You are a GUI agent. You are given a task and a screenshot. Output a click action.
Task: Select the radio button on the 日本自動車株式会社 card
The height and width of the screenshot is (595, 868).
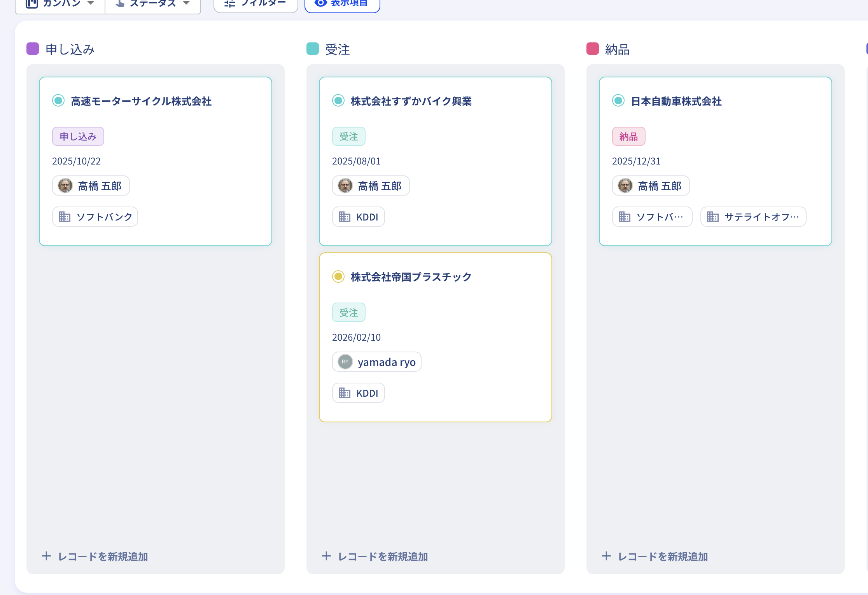point(618,101)
